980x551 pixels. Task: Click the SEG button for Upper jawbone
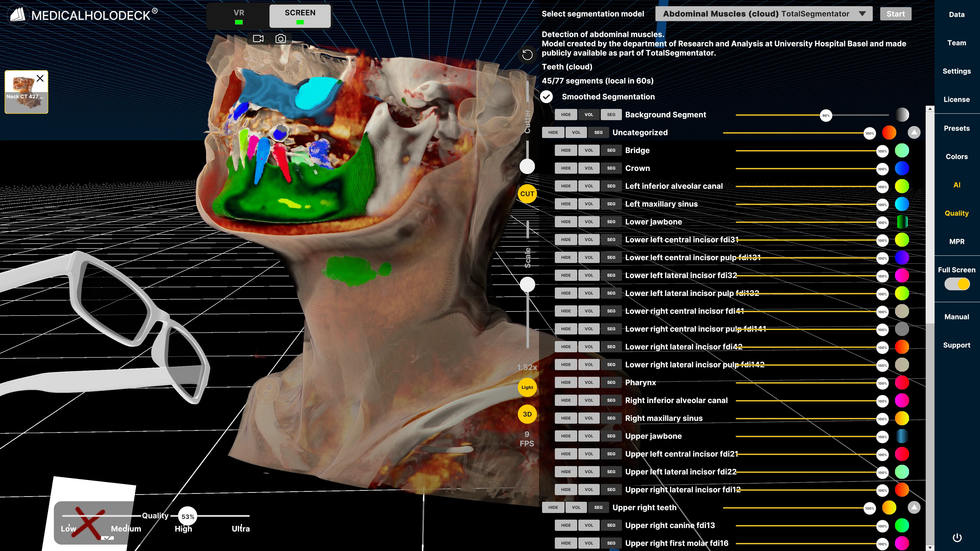click(611, 436)
